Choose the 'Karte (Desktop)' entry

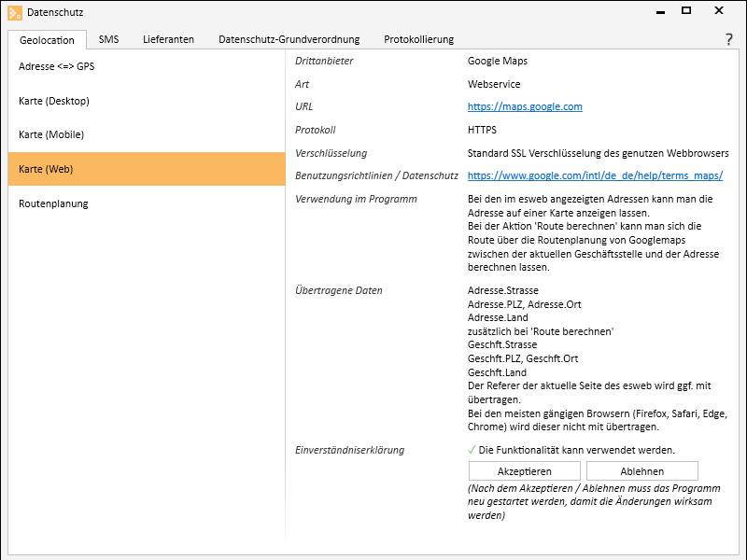click(x=147, y=101)
